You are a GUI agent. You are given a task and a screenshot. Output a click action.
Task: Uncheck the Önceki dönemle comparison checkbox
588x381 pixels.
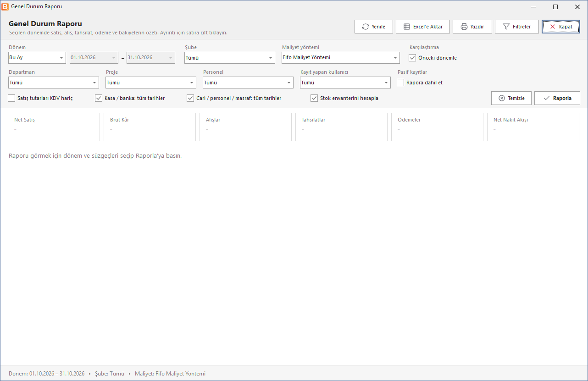coord(412,58)
